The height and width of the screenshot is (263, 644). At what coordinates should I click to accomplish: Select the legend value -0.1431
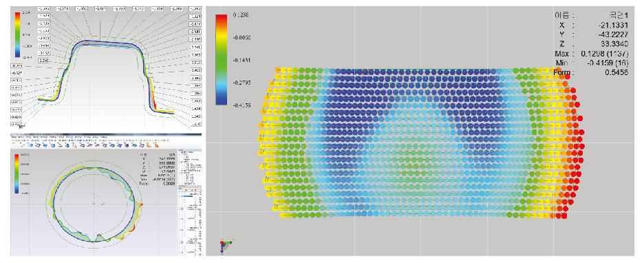242,60
